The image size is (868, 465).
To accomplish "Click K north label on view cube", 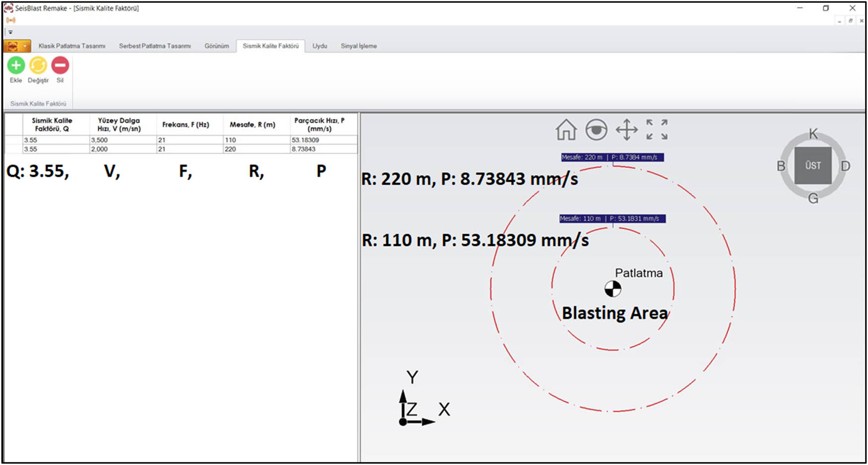I will pos(813,134).
